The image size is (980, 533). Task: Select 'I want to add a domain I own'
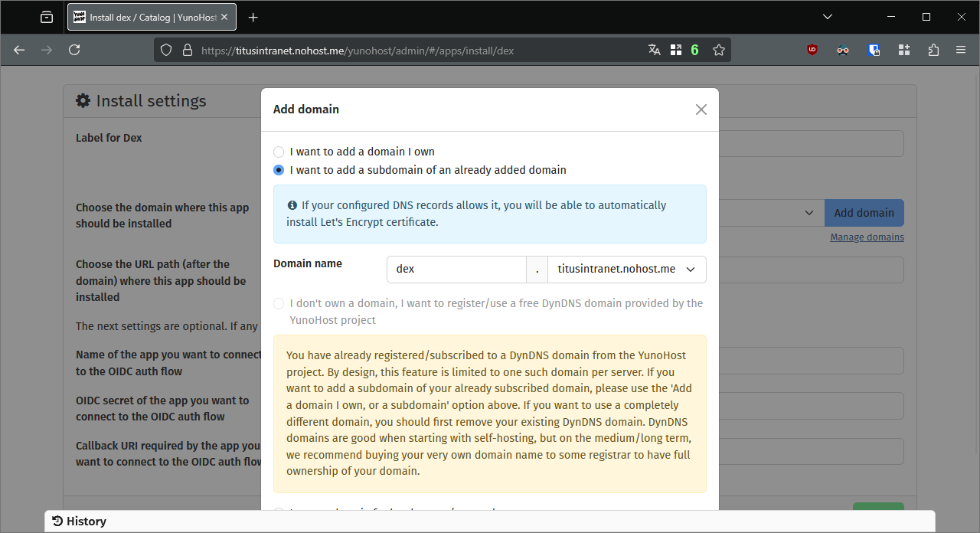pyautogui.click(x=279, y=152)
